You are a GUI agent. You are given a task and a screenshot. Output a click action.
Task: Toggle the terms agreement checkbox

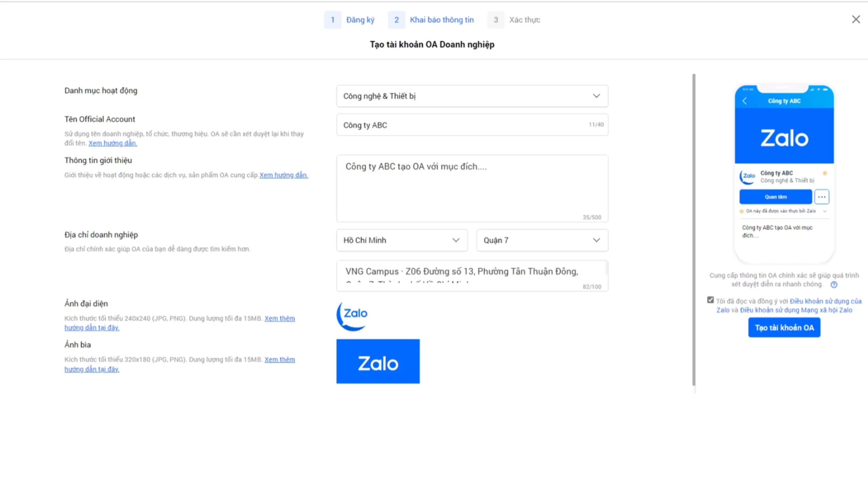pos(710,300)
